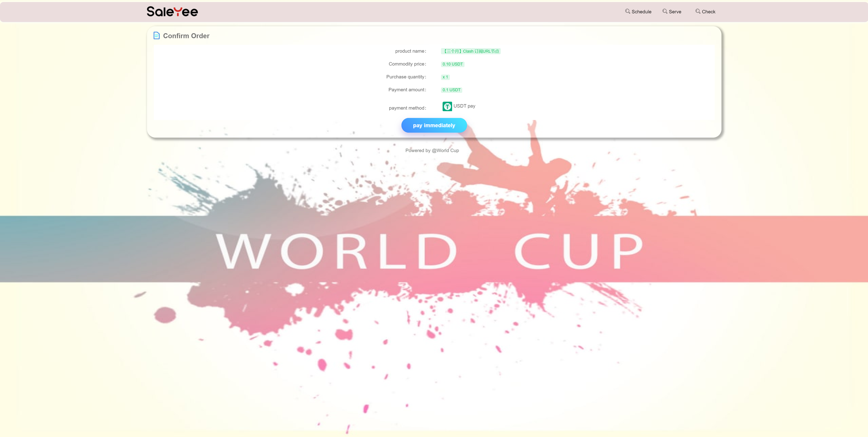The width and height of the screenshot is (868, 437).
Task: Click the SaleYee logo
Action: [172, 12]
